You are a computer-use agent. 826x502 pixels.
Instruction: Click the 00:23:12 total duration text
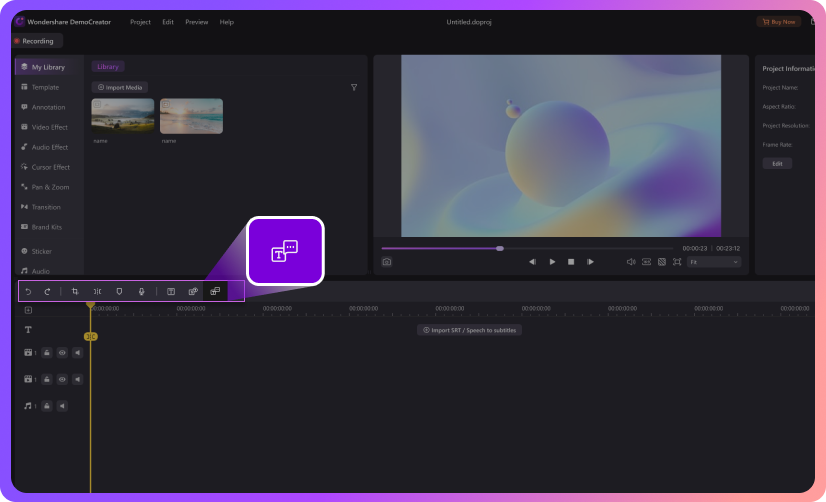coord(727,248)
